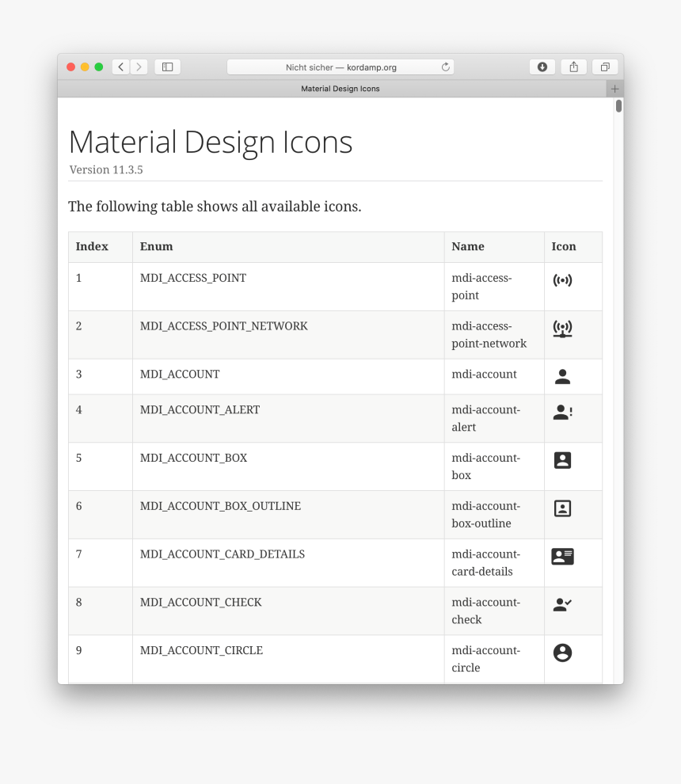Click the mdi-access-point name cell
The height and width of the screenshot is (784, 681).
coord(494,287)
